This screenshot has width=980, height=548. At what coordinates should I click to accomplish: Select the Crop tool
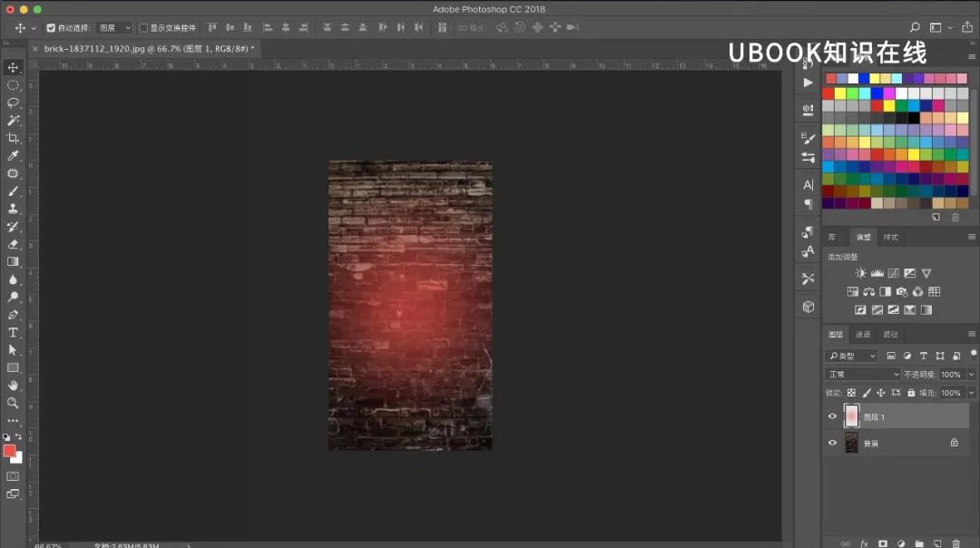click(13, 138)
